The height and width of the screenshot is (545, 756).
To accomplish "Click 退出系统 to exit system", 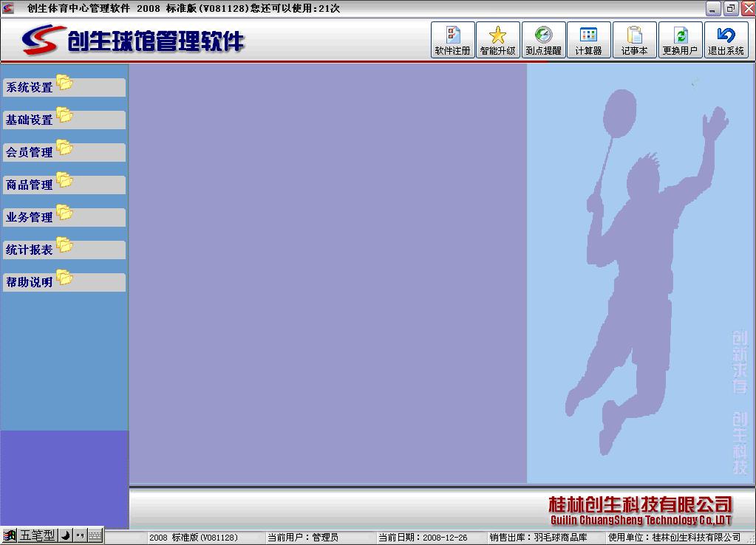I will tap(726, 41).
